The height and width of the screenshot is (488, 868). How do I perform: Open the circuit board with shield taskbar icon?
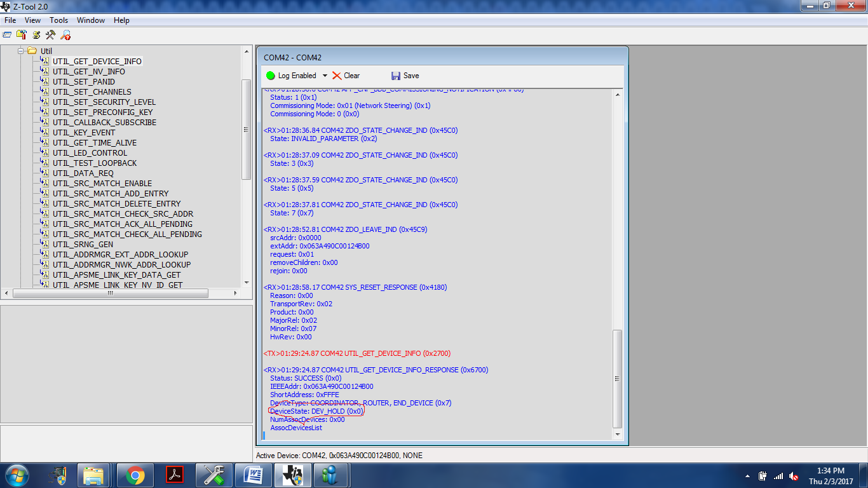click(58, 475)
